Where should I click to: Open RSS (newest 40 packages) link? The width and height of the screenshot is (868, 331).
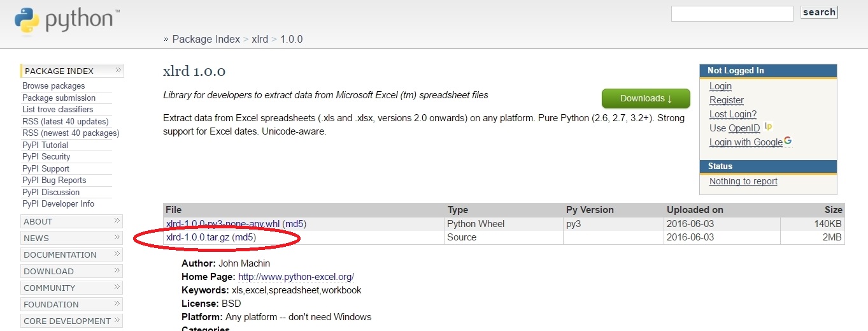pyautogui.click(x=71, y=133)
